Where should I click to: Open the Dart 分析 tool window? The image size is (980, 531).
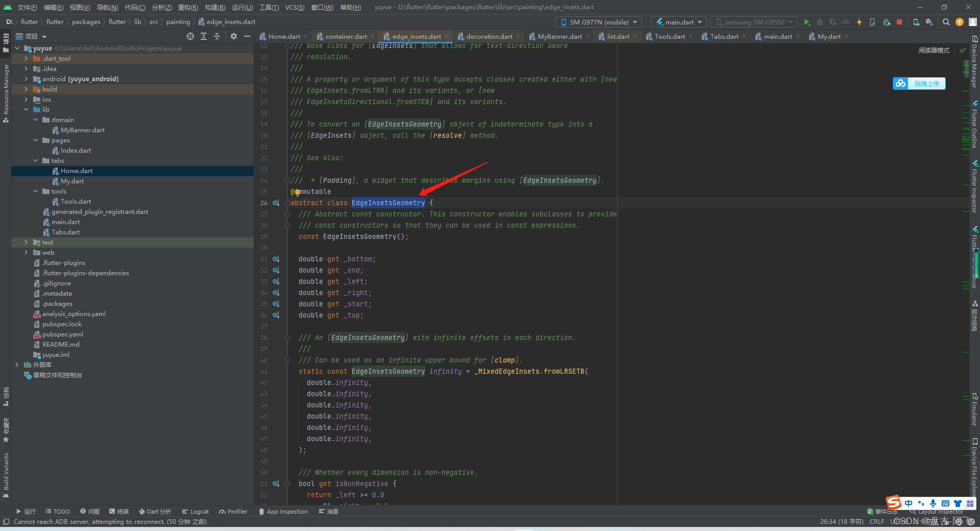click(x=155, y=511)
